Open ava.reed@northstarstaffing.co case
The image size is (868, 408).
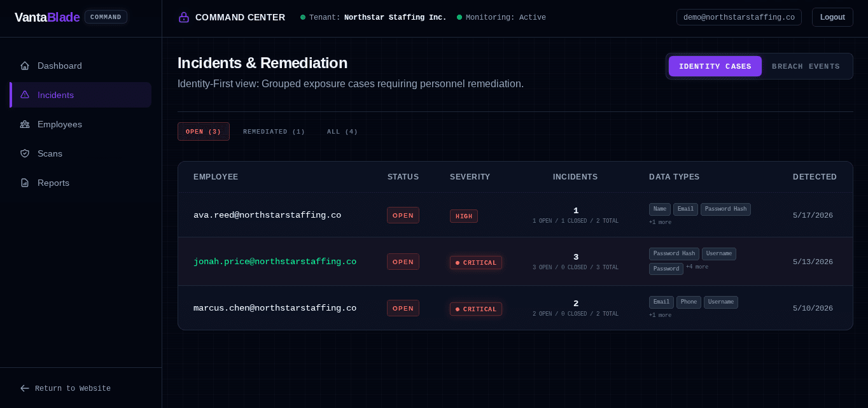click(267, 215)
